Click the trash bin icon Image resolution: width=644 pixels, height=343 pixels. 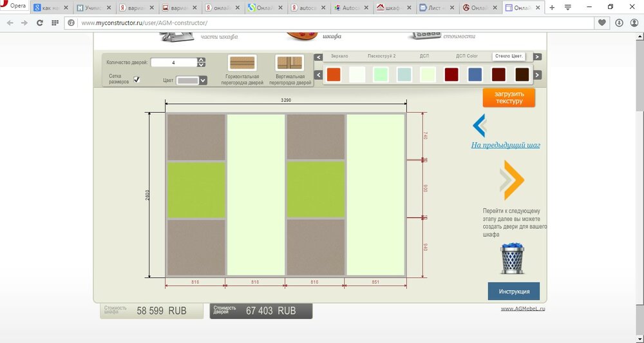(x=512, y=259)
